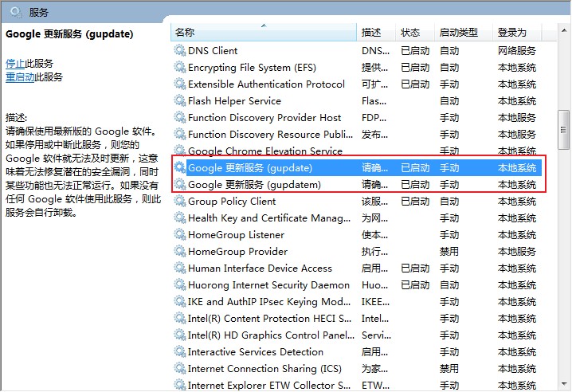Click 网络服务 login cell of DNS Client
The width and height of the screenshot is (572, 392).
(517, 51)
